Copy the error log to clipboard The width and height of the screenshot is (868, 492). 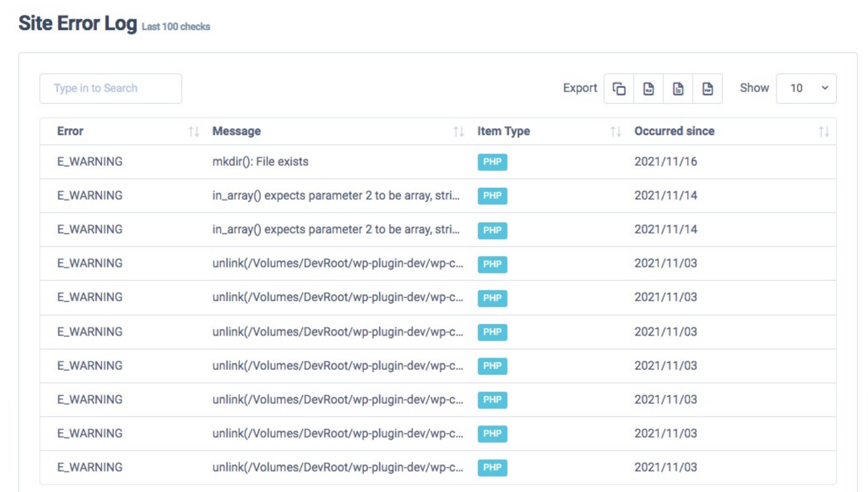[619, 88]
